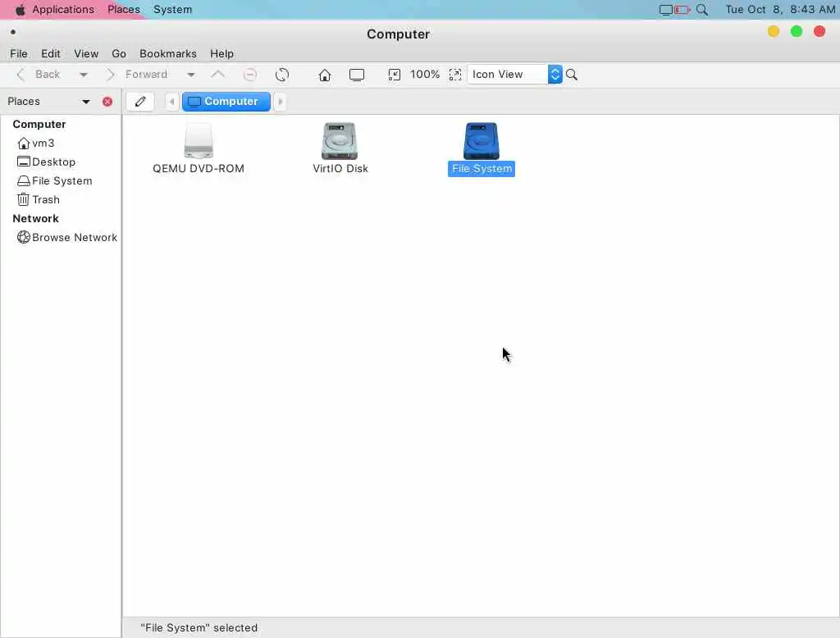Click the Network sidebar heading
This screenshot has height=638, width=840.
pos(36,219)
